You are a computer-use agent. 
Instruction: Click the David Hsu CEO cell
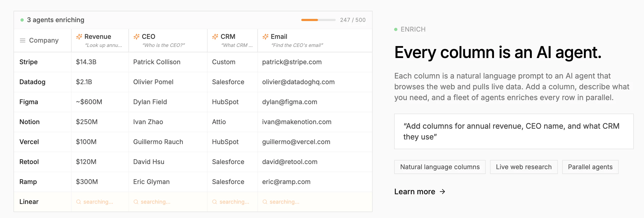tap(168, 162)
